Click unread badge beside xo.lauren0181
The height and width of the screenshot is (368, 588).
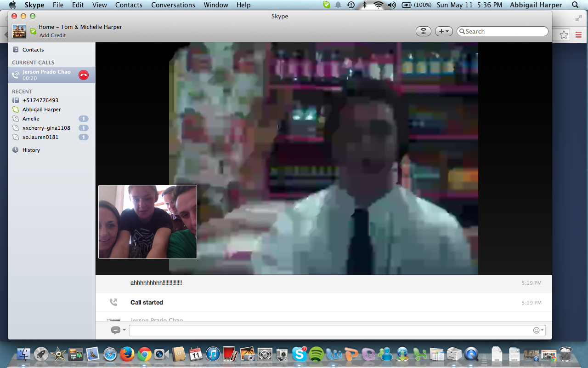click(x=84, y=137)
